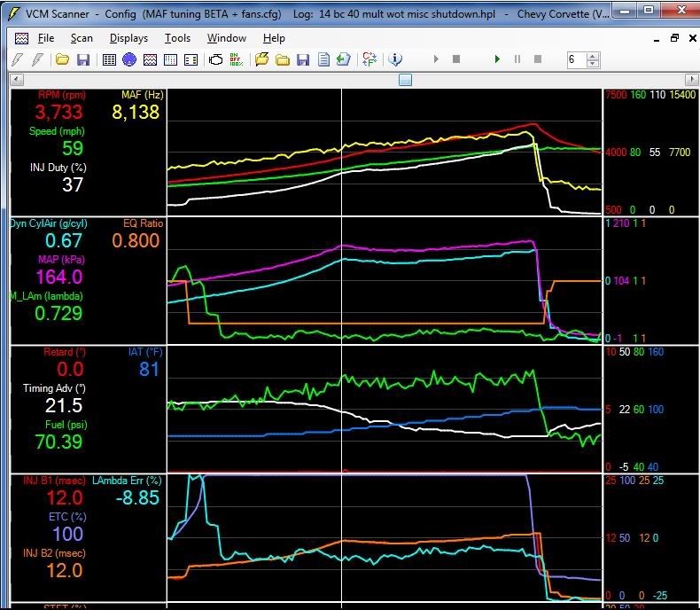Select the Fuel psi value 70.39

(x=58, y=442)
